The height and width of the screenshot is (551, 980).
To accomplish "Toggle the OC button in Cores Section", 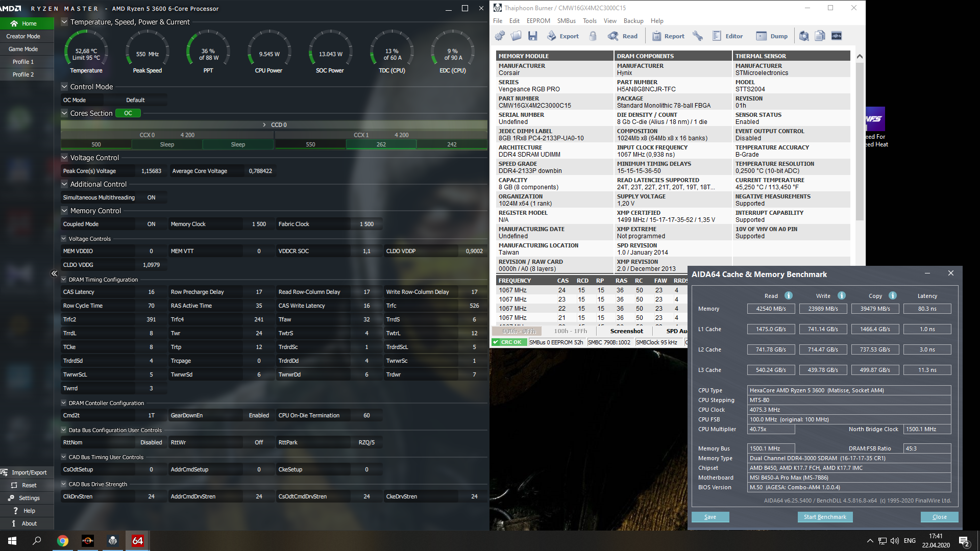I will click(x=128, y=113).
